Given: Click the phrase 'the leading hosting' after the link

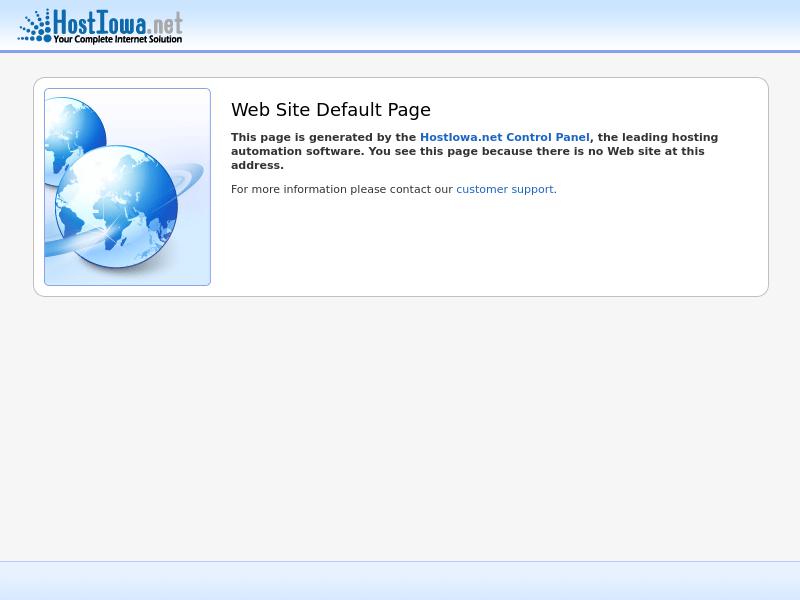Looking at the screenshot, I should coord(657,138).
